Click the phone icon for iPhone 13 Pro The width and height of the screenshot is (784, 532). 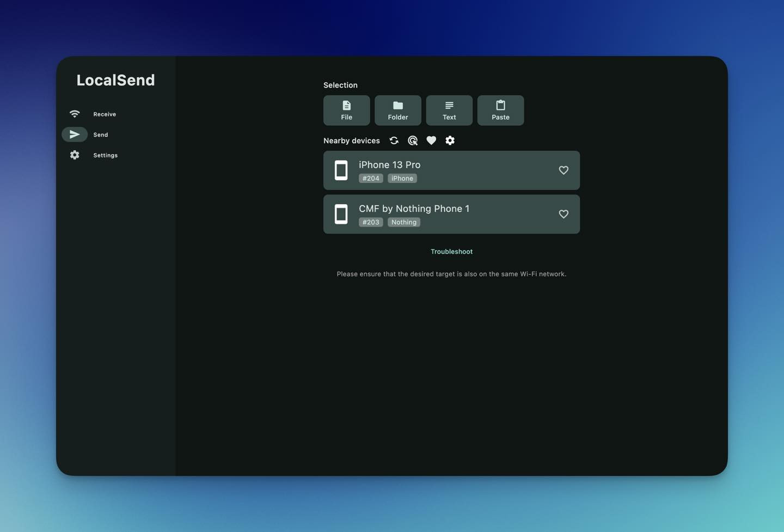341,170
